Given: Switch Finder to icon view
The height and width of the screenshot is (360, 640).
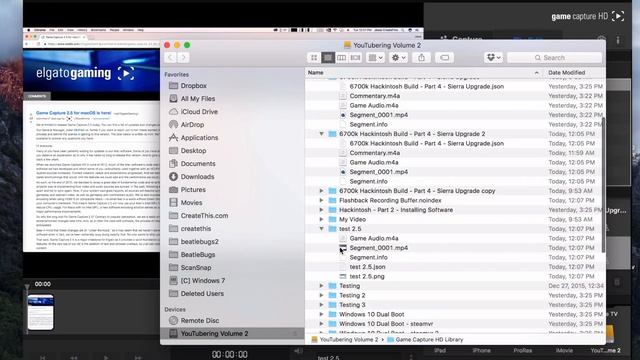Looking at the screenshot, I should pyautogui.click(x=314, y=58).
